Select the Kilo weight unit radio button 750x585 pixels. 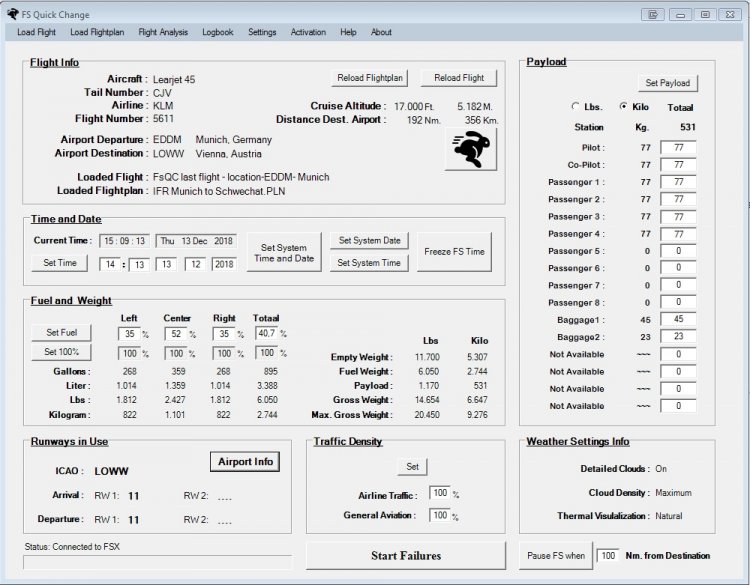click(623, 106)
